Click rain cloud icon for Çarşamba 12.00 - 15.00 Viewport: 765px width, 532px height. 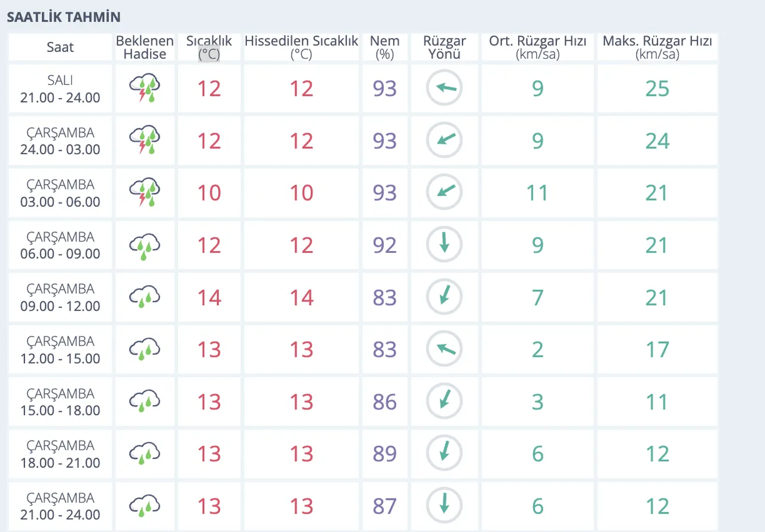[145, 350]
